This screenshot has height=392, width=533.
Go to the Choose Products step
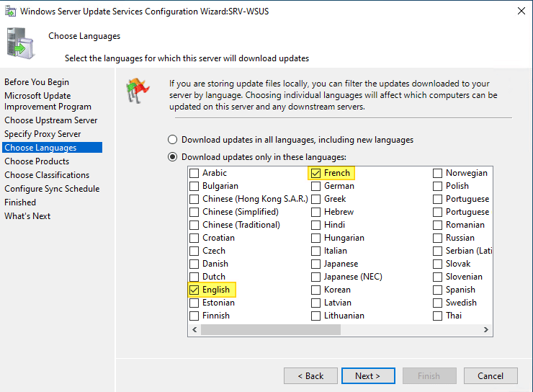[37, 161]
